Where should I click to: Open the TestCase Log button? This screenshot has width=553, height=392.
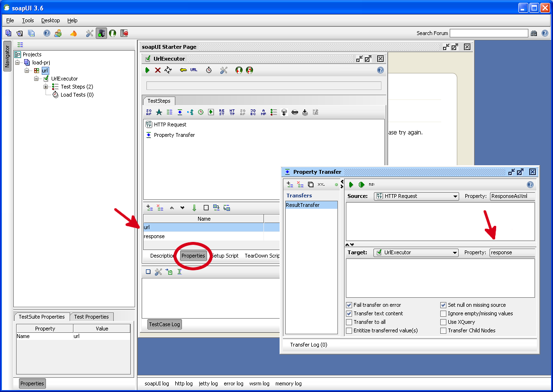[164, 324]
